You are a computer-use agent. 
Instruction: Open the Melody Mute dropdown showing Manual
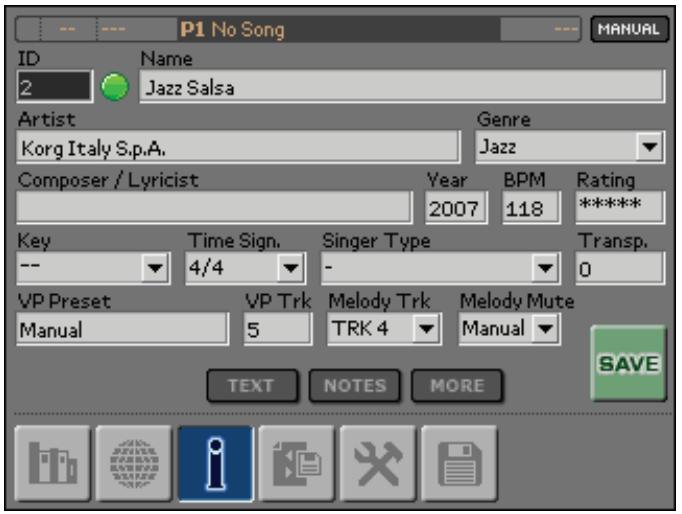(x=510, y=329)
